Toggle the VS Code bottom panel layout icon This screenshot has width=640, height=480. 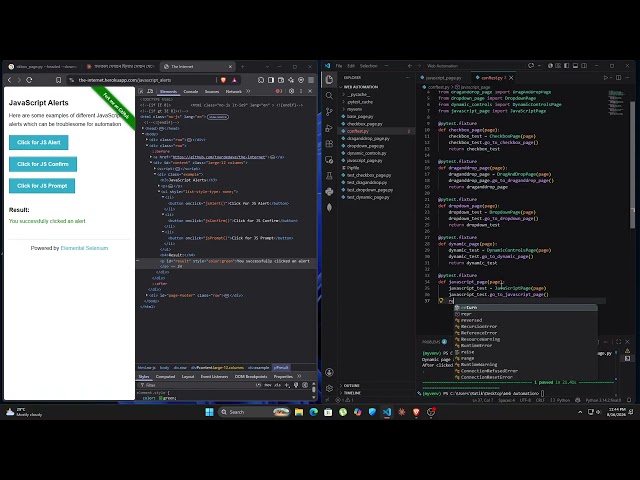tap(575, 66)
